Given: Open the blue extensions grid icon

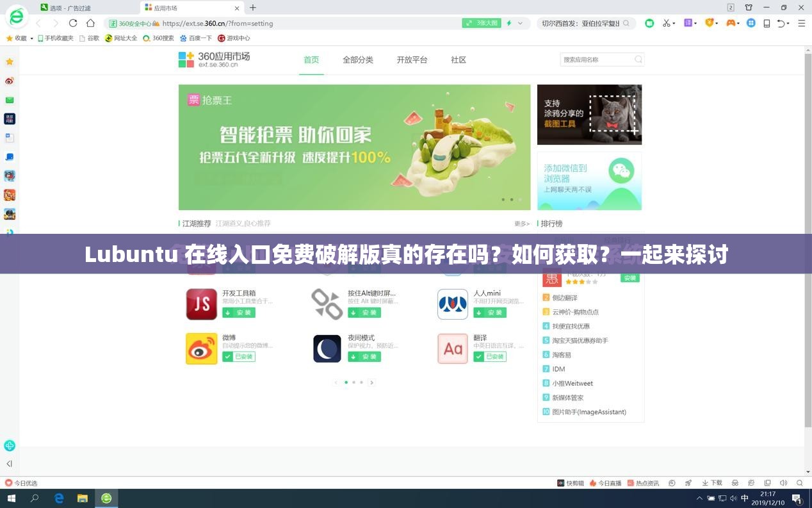Looking at the screenshot, I should [x=751, y=23].
